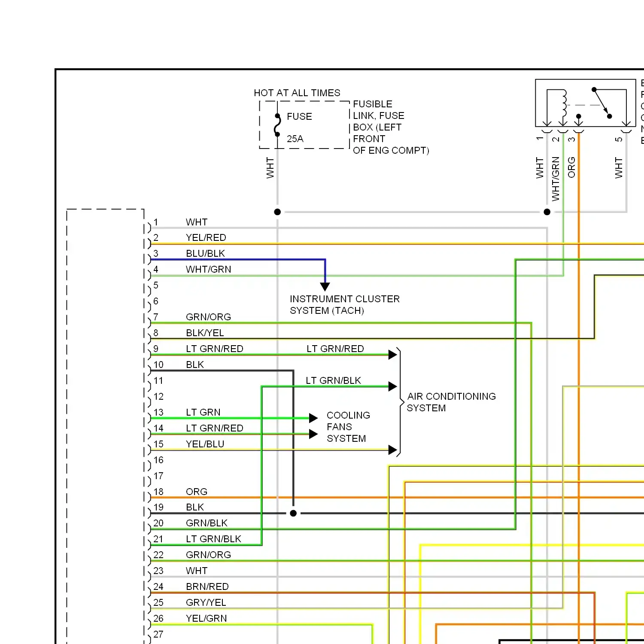Click the BLU/BLK label on pin 3
644x644 pixels.
[x=205, y=253]
